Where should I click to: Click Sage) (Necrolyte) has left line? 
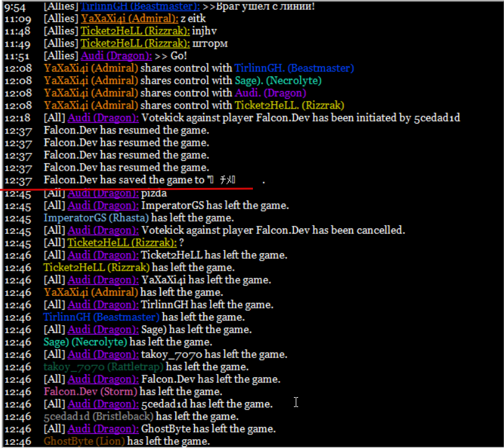click(x=128, y=342)
